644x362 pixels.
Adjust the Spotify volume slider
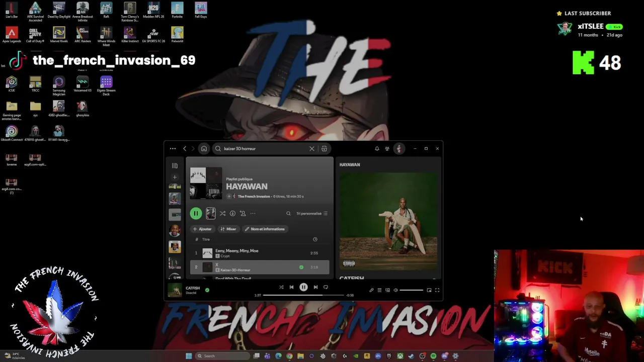412,290
